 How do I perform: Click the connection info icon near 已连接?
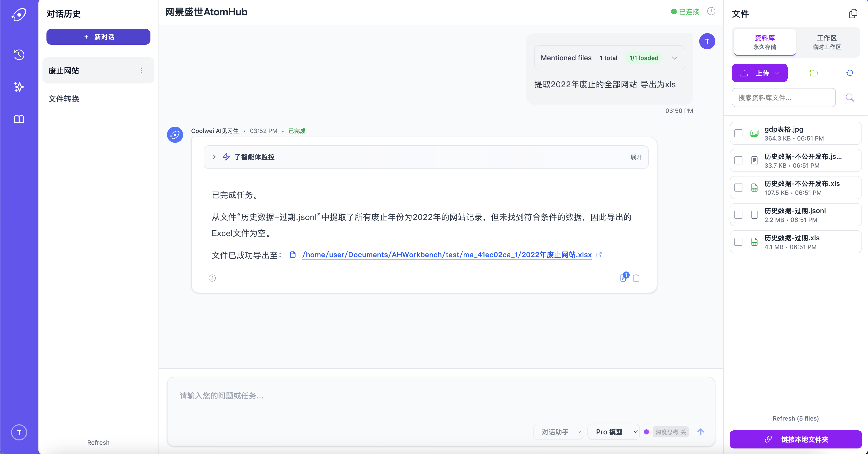click(711, 12)
